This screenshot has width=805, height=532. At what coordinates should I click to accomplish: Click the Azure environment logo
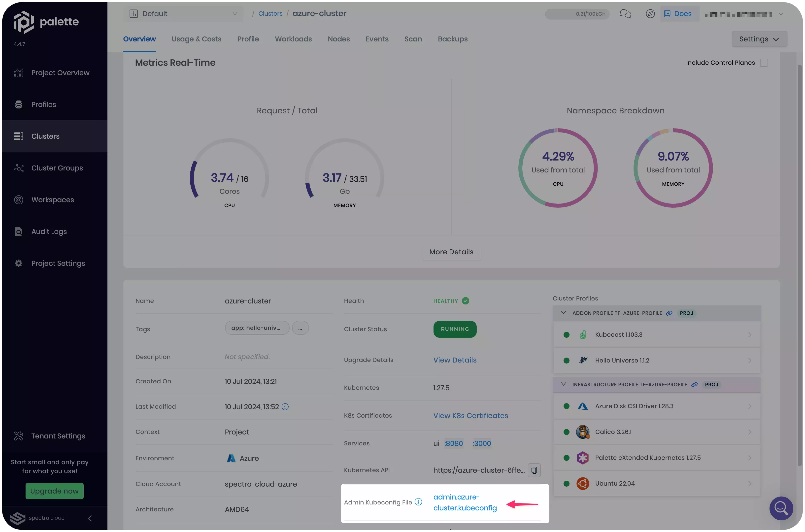coord(231,458)
